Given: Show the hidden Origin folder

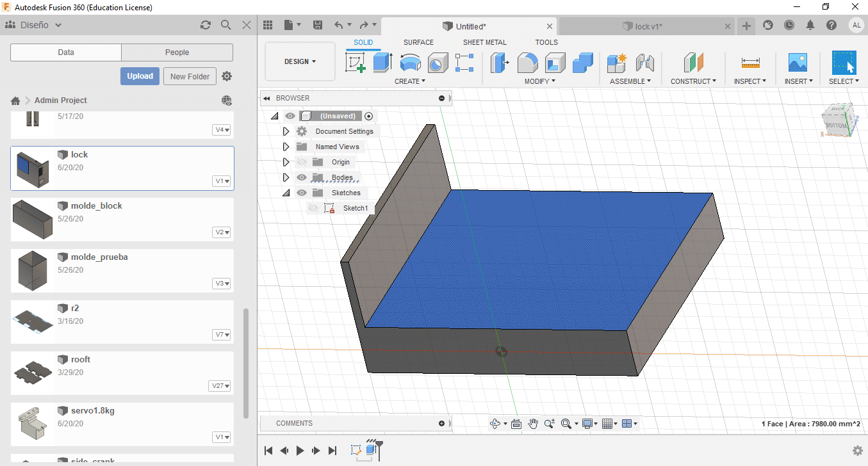Looking at the screenshot, I should point(302,162).
